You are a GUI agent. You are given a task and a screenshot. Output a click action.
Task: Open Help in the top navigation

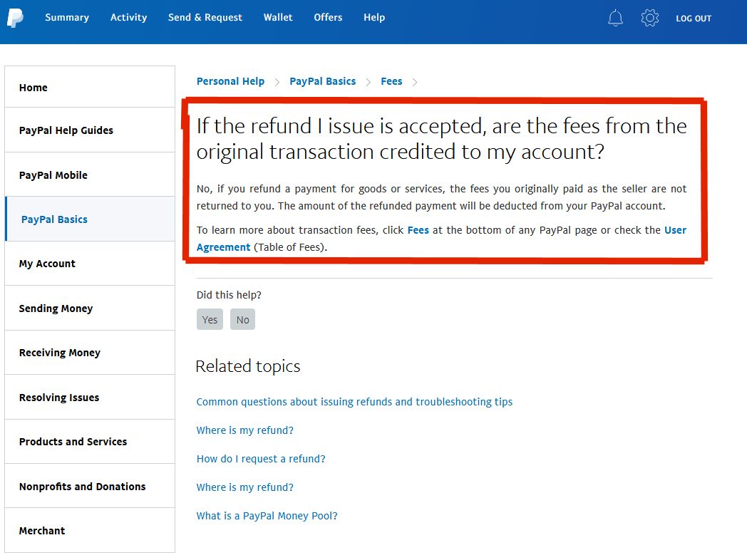374,18
